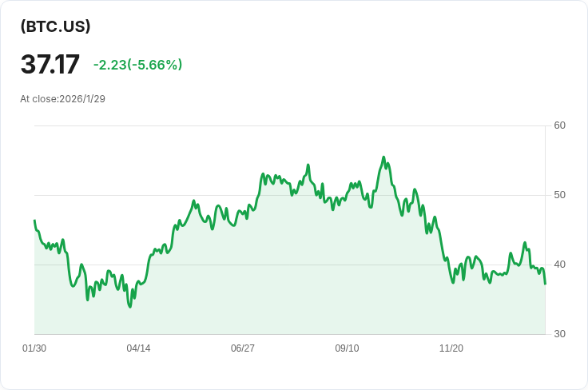
Task: Click the 60 y-axis value label
Action: click(559, 125)
